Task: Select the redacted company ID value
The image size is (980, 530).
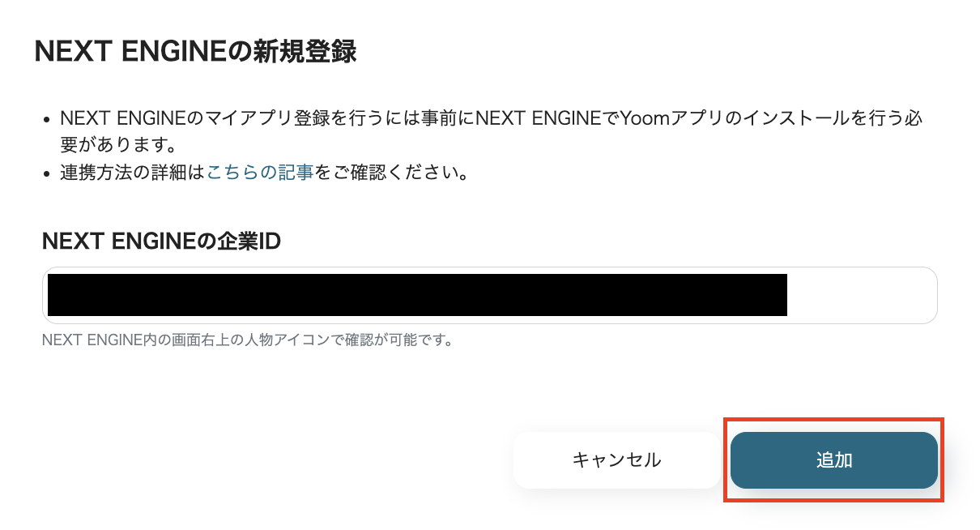Action: pos(417,295)
